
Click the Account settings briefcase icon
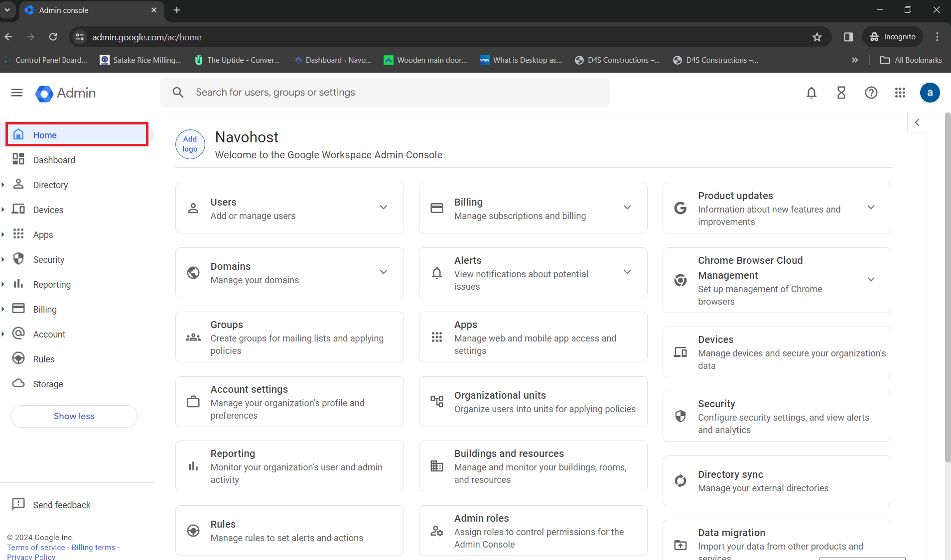point(193,402)
